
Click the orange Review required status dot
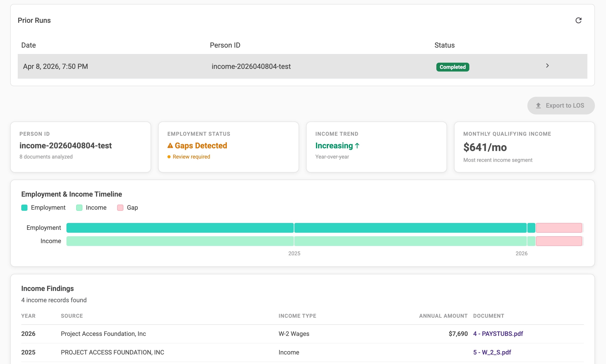[169, 157]
